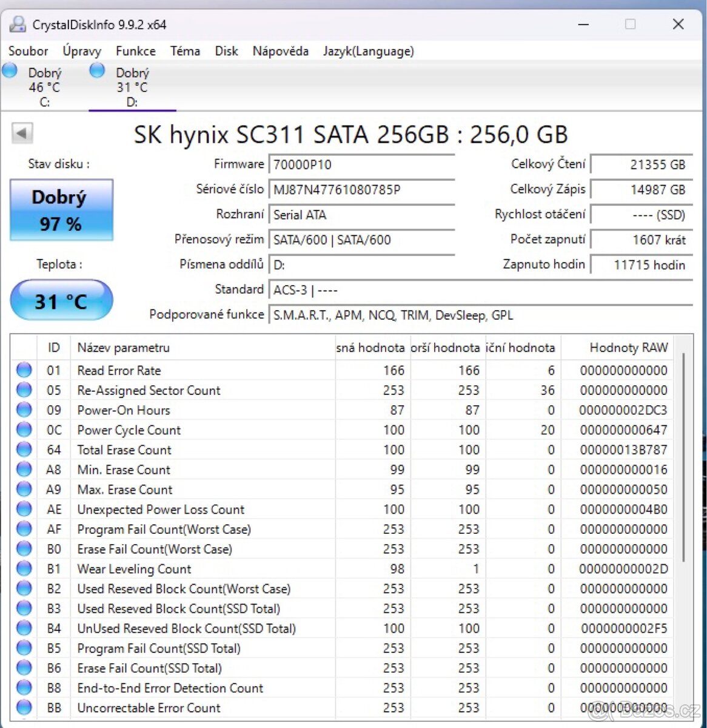The height and width of the screenshot is (728, 707).
Task: Click the Celkový Čtení value 21355 GB
Action: tap(642, 164)
